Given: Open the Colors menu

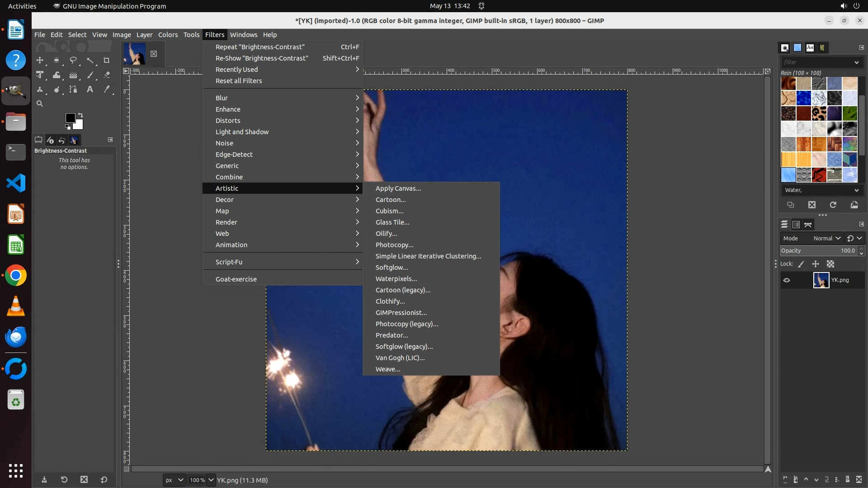Looking at the screenshot, I should 168,35.
